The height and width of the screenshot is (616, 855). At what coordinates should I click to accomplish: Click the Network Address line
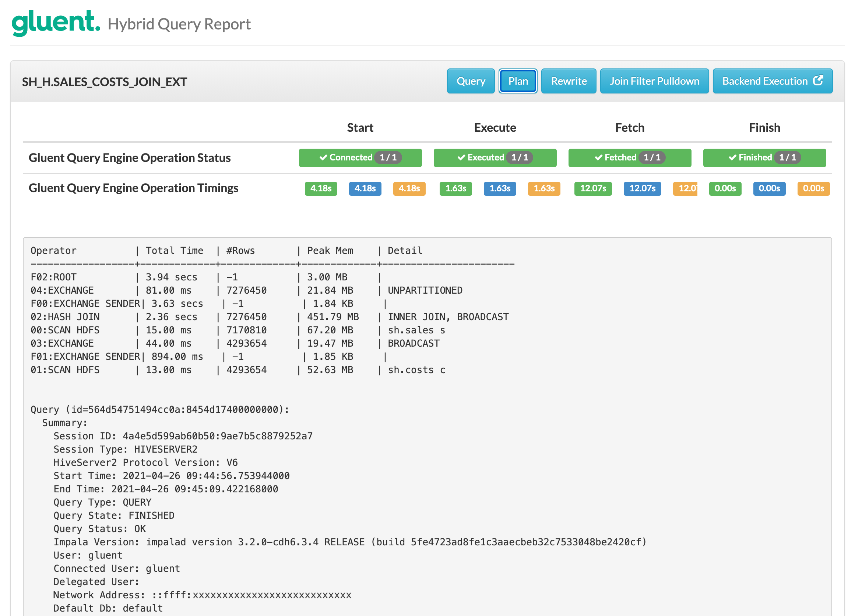(x=202, y=595)
